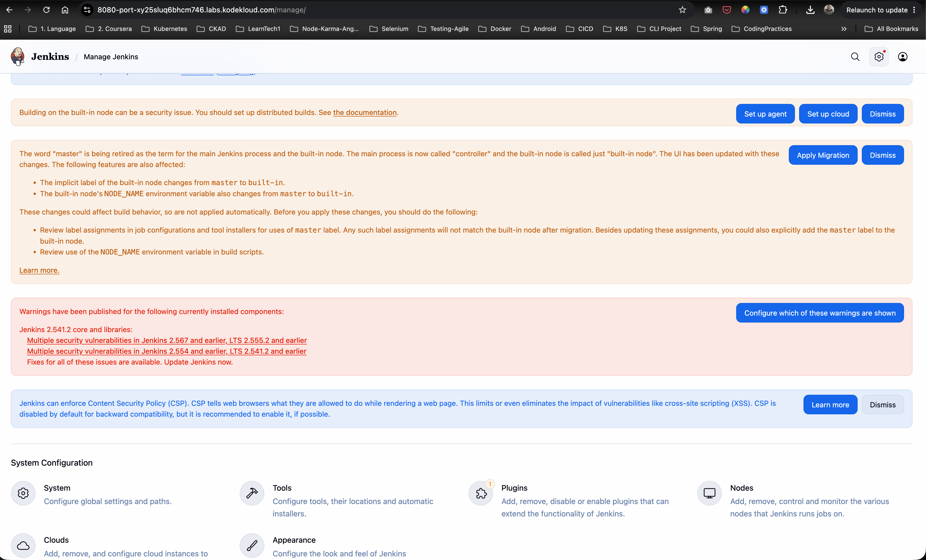Click the Jenkins wordmark in the header
The height and width of the screenshot is (560, 926).
(x=50, y=57)
